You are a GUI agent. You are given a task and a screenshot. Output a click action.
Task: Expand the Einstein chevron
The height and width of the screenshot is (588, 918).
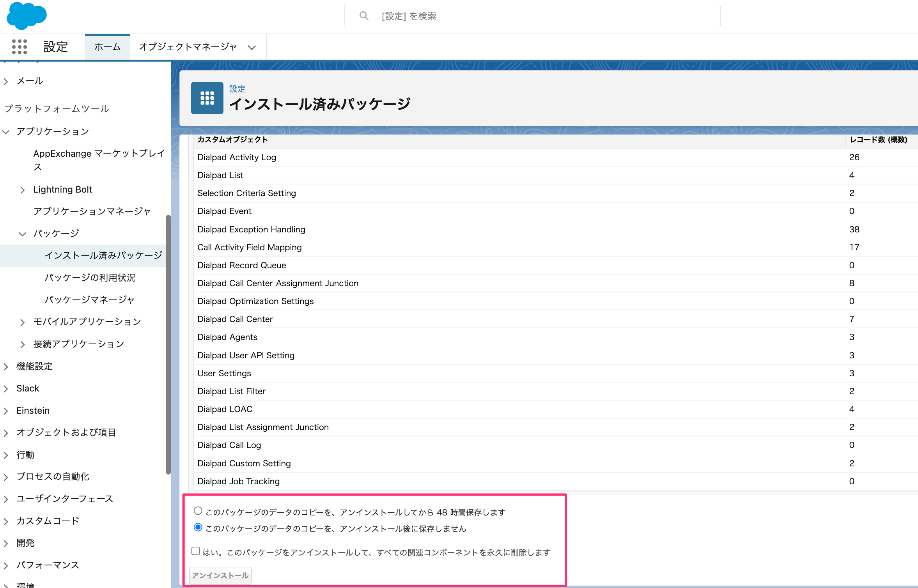click(6, 411)
